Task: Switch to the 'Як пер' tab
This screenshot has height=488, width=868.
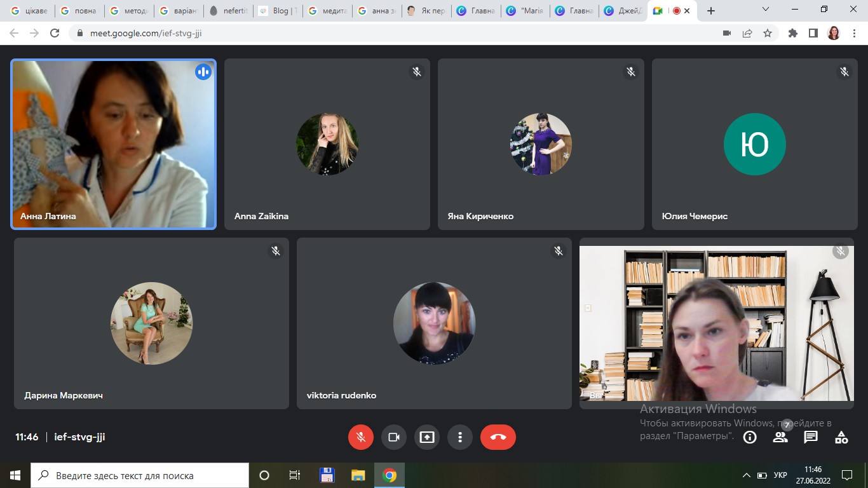Action: [427, 11]
